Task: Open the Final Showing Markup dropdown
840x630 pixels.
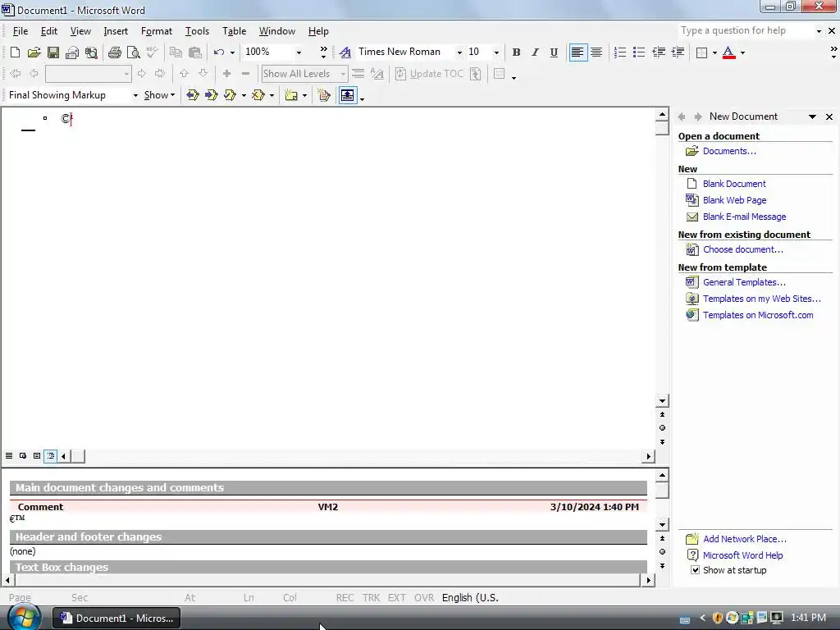Action: pos(135,95)
